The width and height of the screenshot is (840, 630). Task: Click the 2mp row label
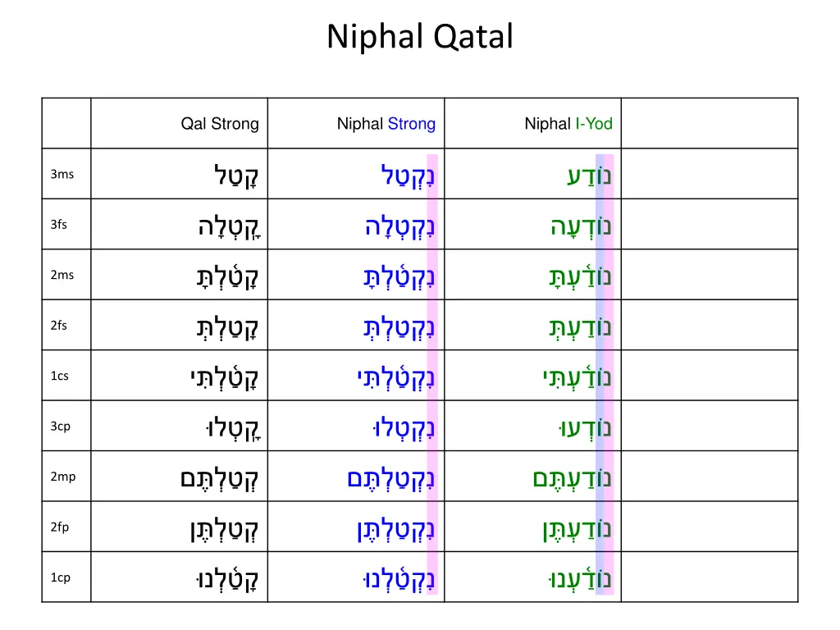click(x=62, y=477)
